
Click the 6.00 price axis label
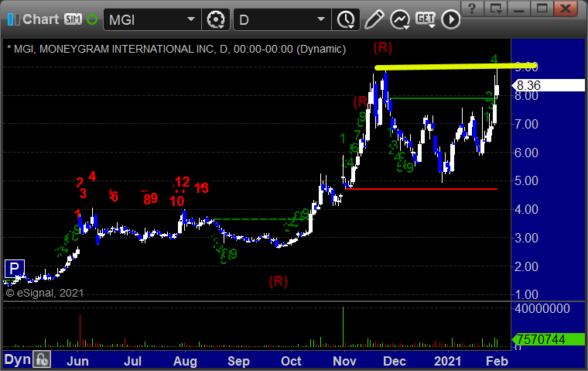coord(527,153)
